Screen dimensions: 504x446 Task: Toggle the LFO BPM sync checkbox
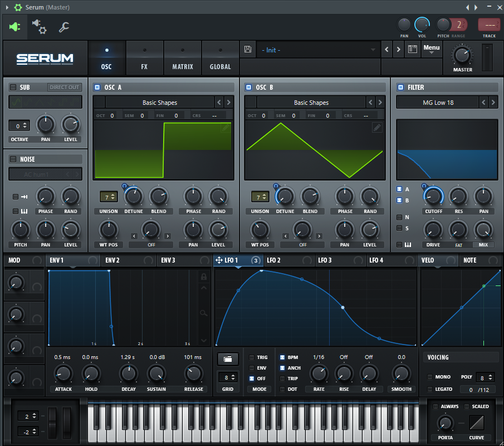click(282, 357)
